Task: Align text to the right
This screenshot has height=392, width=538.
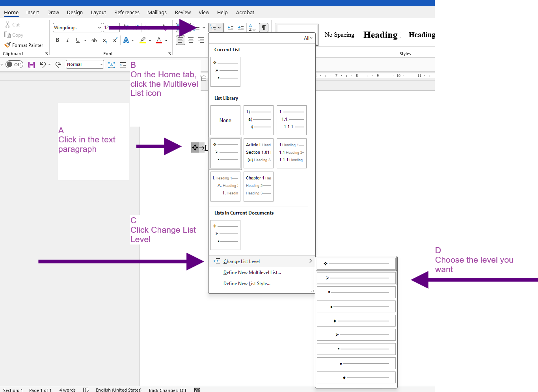Action: [x=201, y=40]
